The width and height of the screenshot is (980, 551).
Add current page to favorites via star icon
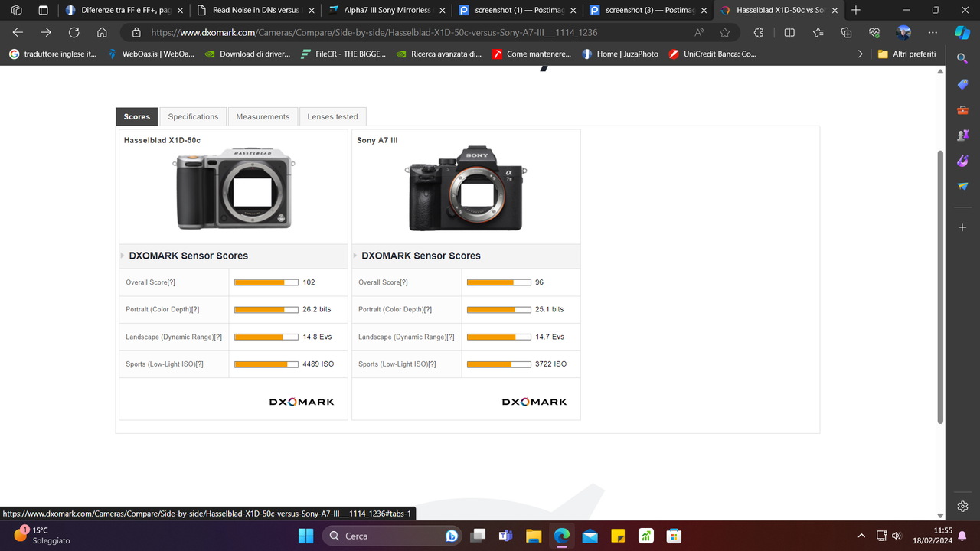click(724, 32)
